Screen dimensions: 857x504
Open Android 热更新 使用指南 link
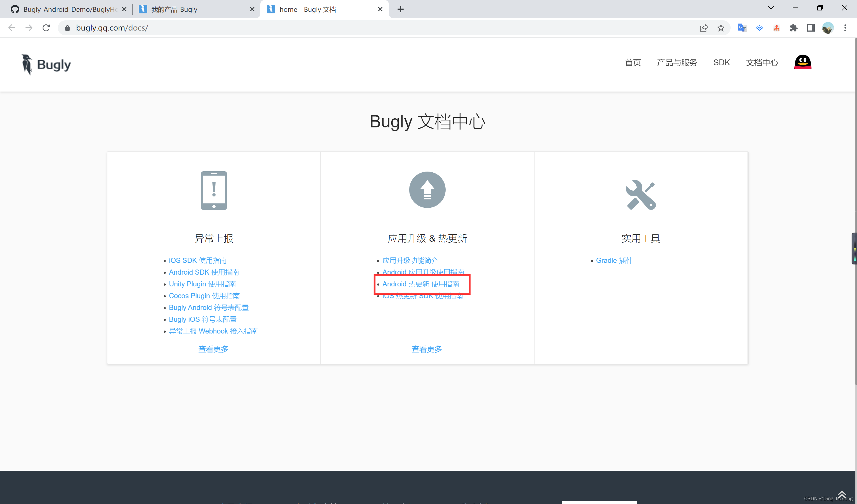(421, 284)
